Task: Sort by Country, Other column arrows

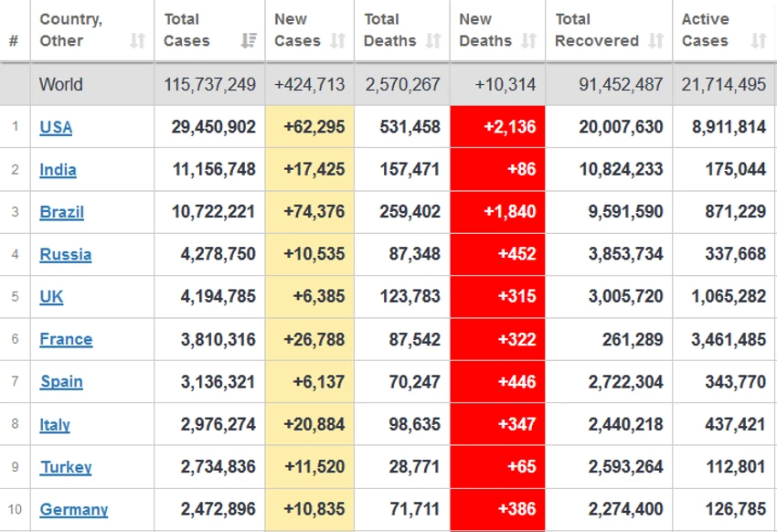Action: point(137,40)
